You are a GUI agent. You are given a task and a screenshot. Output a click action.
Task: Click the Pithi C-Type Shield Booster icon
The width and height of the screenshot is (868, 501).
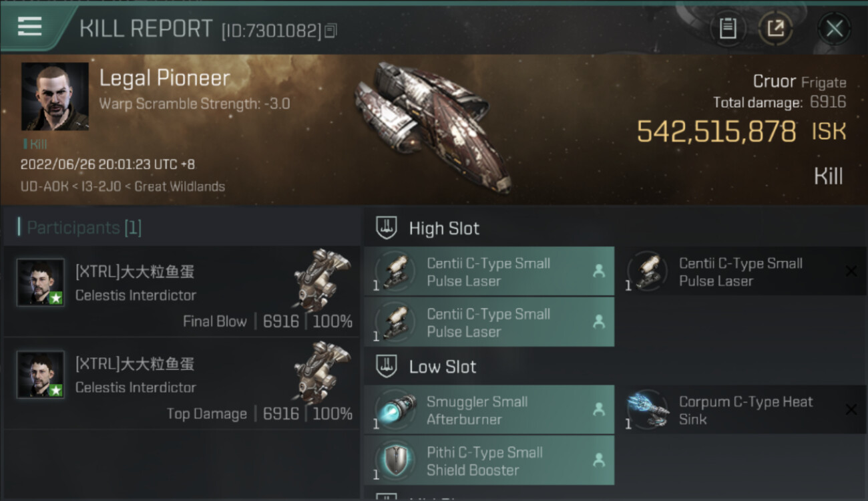tap(395, 460)
